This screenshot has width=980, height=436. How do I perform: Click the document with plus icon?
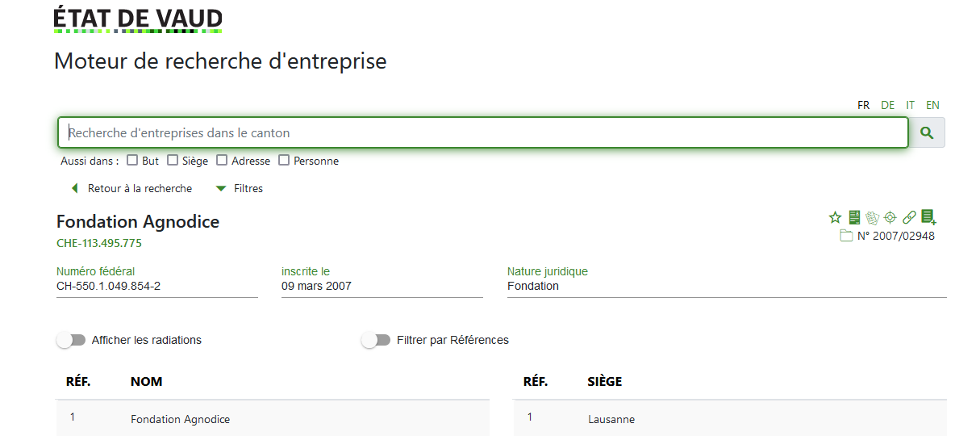point(928,217)
